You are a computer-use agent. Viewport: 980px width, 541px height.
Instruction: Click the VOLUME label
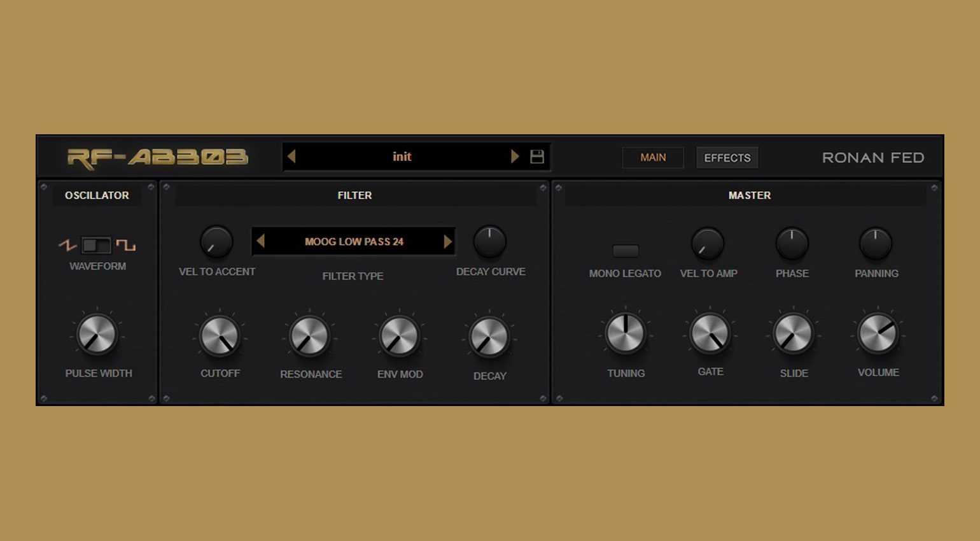click(x=878, y=372)
